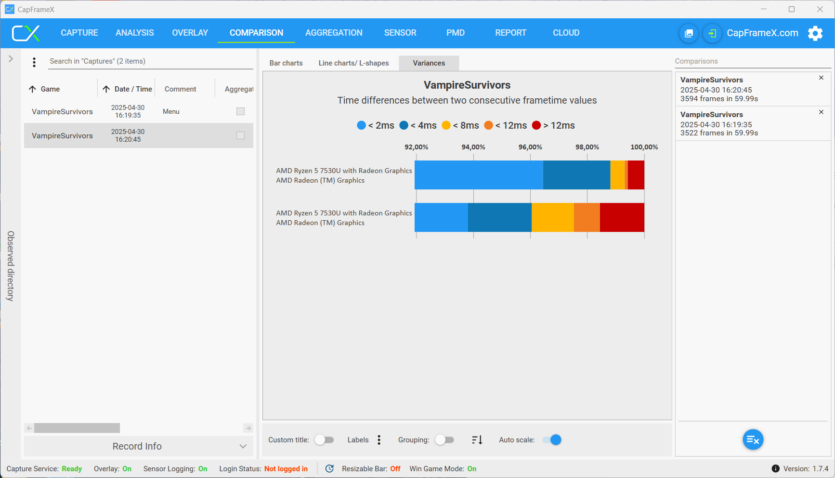This screenshot has height=478, width=835.
Task: Click red >12ms segment in second bar
Action: click(x=622, y=217)
